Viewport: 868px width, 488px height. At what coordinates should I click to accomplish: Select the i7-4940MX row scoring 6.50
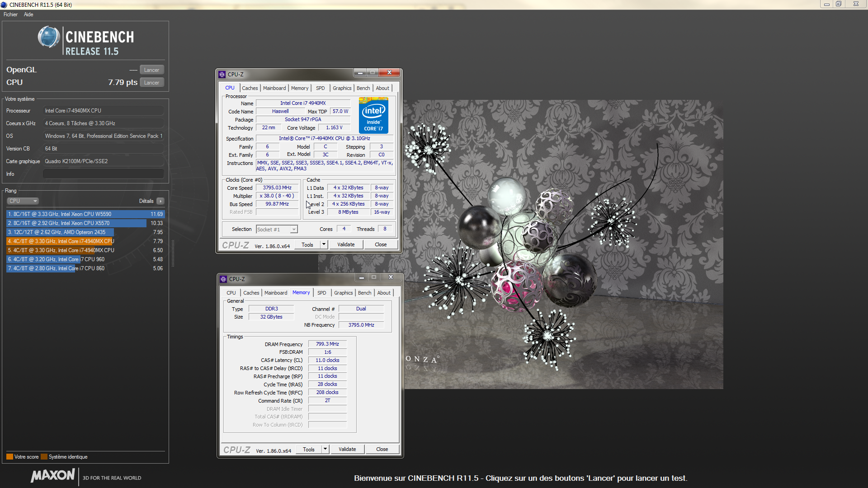(x=85, y=250)
